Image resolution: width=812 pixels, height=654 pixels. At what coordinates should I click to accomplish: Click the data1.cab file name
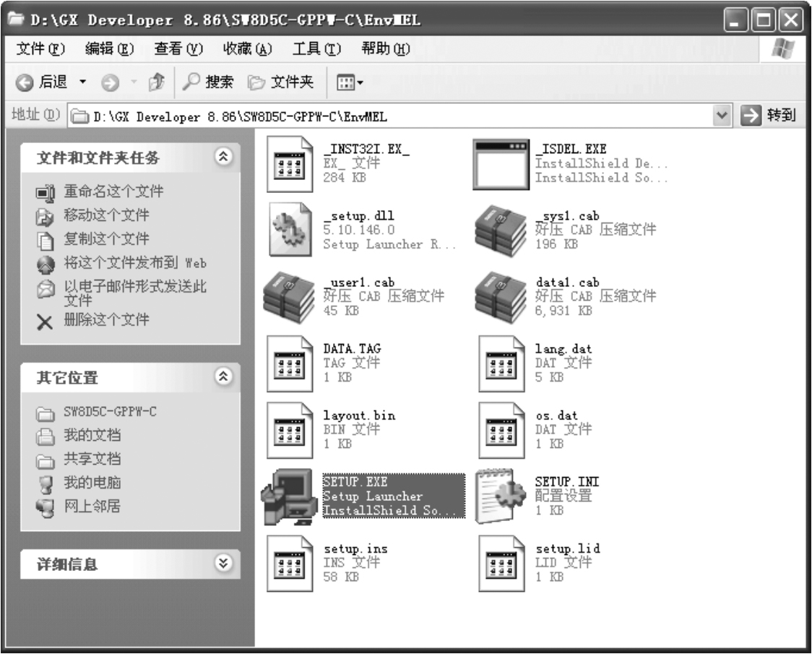point(567,283)
